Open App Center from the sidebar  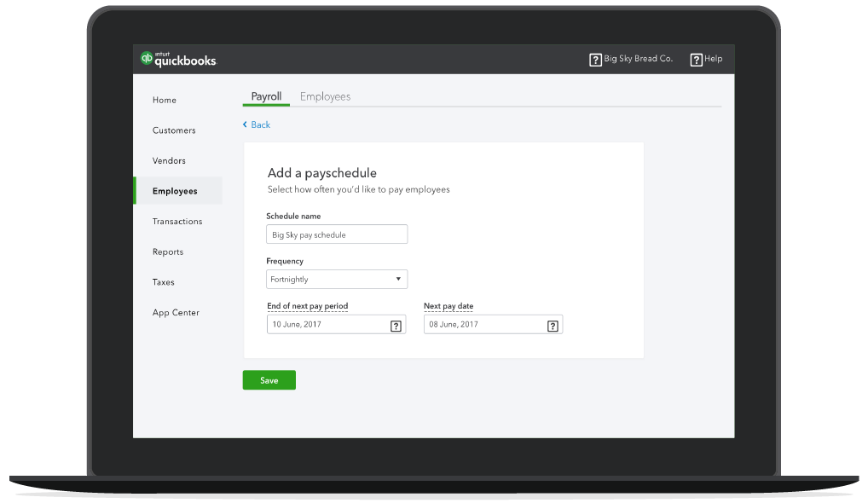[x=176, y=313]
